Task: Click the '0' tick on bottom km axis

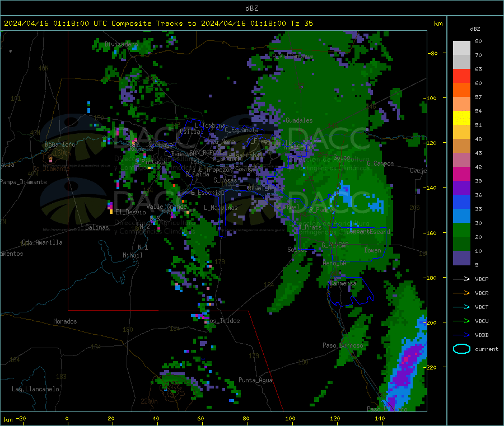Action: [x=67, y=418]
